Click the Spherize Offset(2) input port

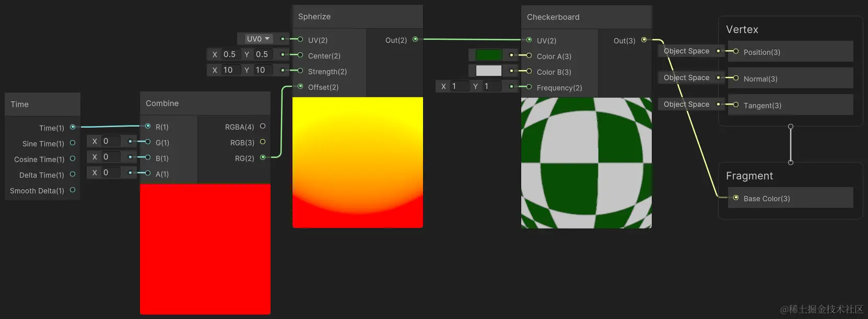[300, 86]
